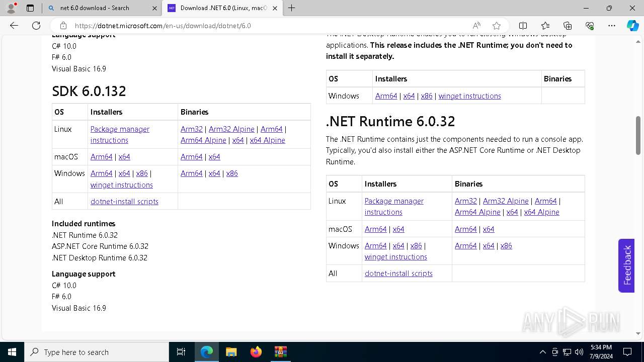Download Desktop Runtime Windows Arm64 installer
Image resolution: width=644 pixels, height=362 pixels.
click(386, 96)
